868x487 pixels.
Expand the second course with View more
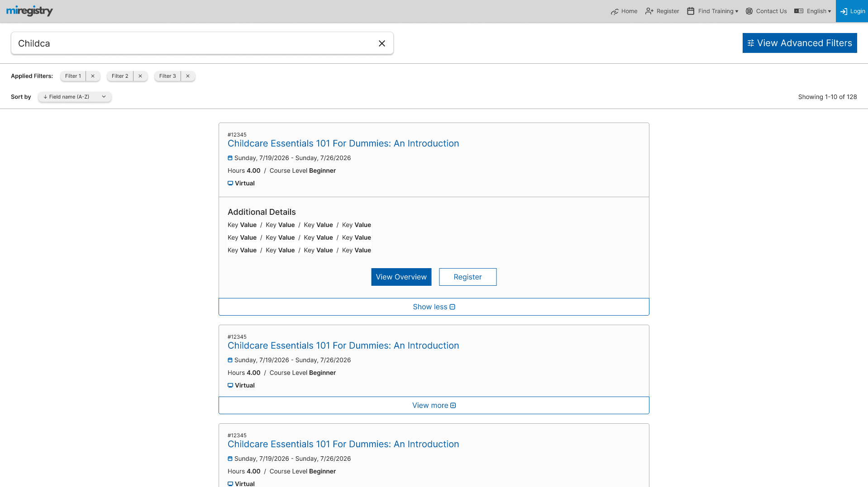433,405
